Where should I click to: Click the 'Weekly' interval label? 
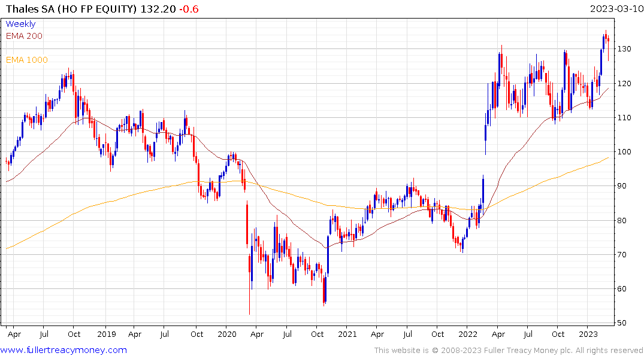(x=20, y=24)
